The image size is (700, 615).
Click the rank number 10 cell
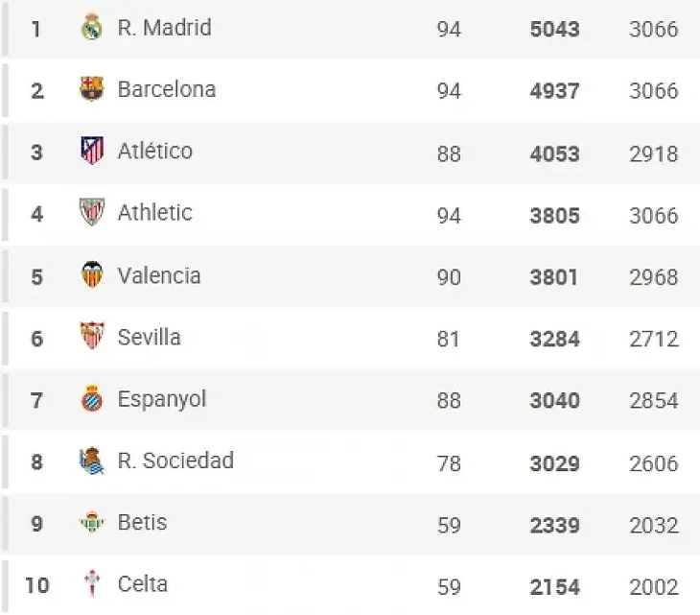tap(36, 584)
